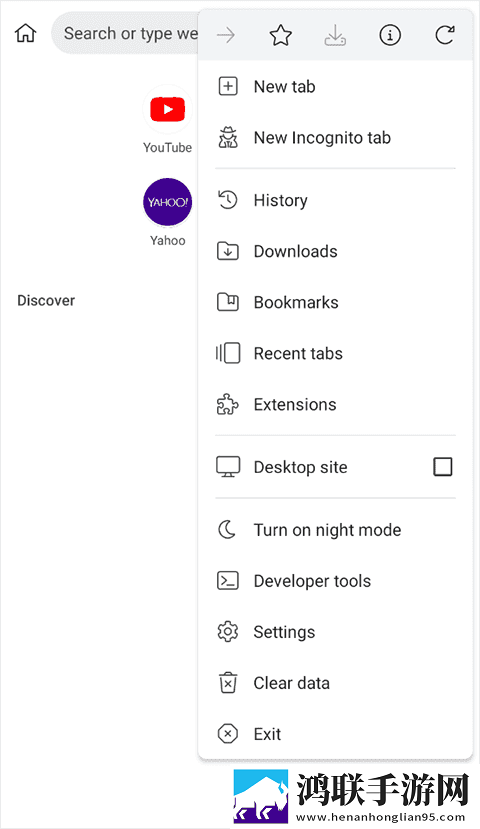Open the Downloads menu item
This screenshot has width=480, height=829.
pyautogui.click(x=335, y=251)
